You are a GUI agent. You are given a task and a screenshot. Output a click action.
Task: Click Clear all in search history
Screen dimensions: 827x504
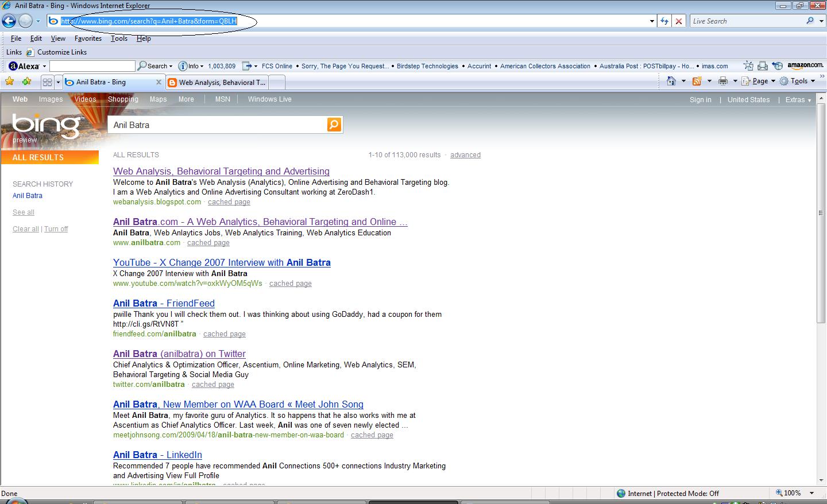pyautogui.click(x=26, y=229)
